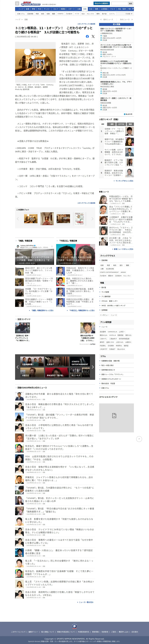Screen dimensions: 149x644
Task: Click the Sponichi Annex logo
Action: (x=30, y=3)
